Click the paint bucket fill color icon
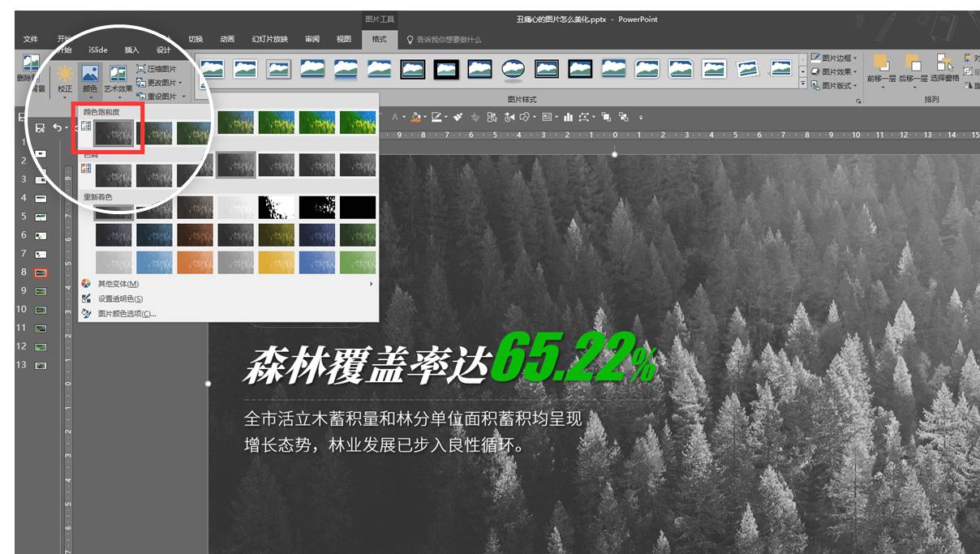The width and height of the screenshot is (980, 554). pos(416,117)
